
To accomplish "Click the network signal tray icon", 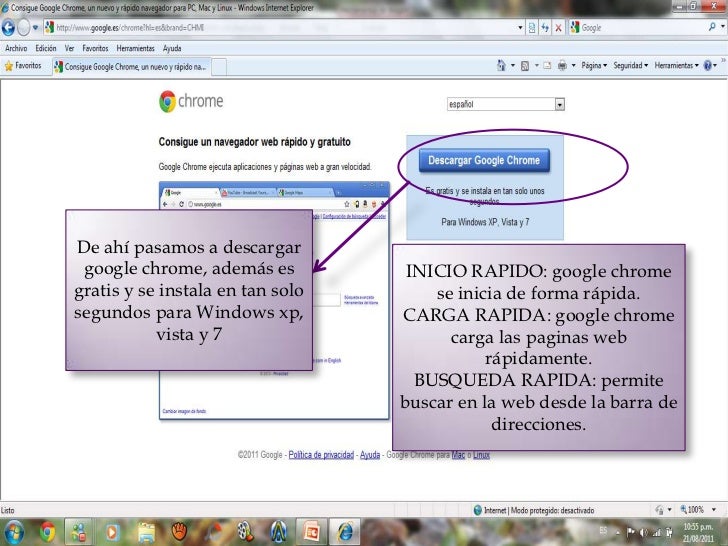I will [x=656, y=533].
